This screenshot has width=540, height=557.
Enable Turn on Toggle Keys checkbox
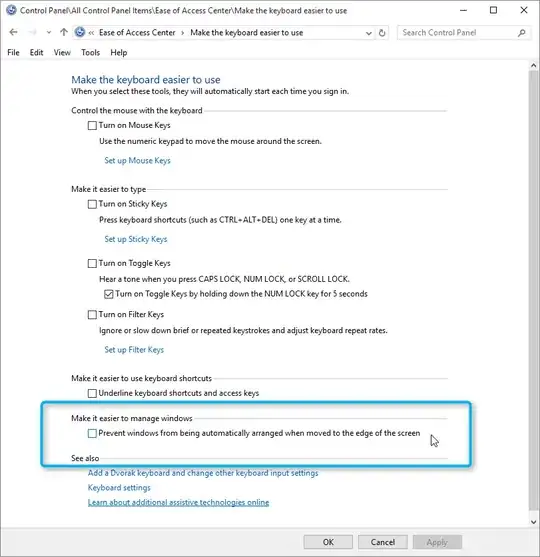pos(92,264)
